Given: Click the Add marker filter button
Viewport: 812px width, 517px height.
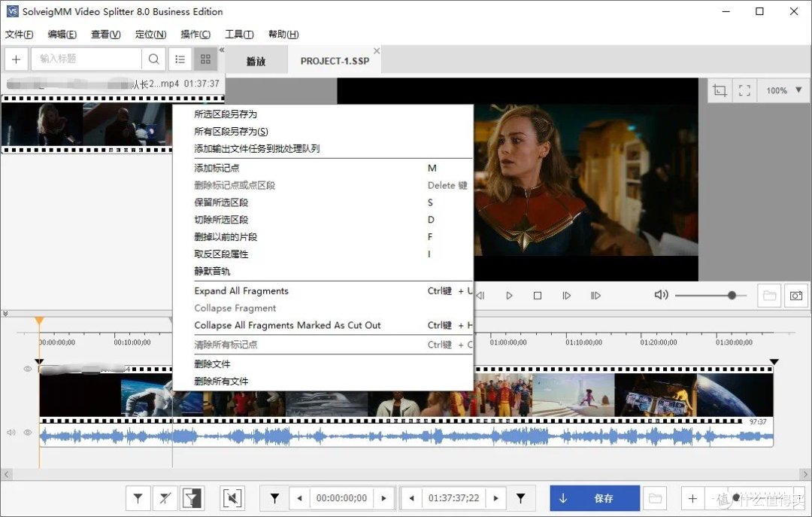Looking at the screenshot, I should coord(138,498).
